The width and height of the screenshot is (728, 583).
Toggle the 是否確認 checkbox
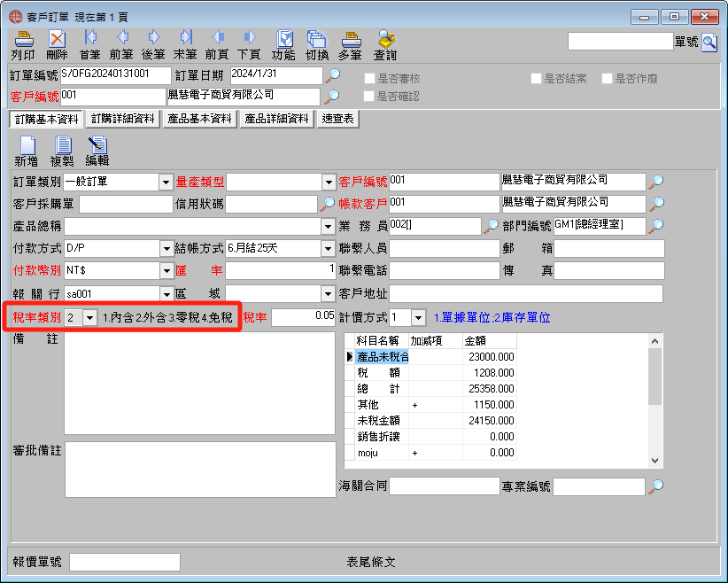[368, 97]
